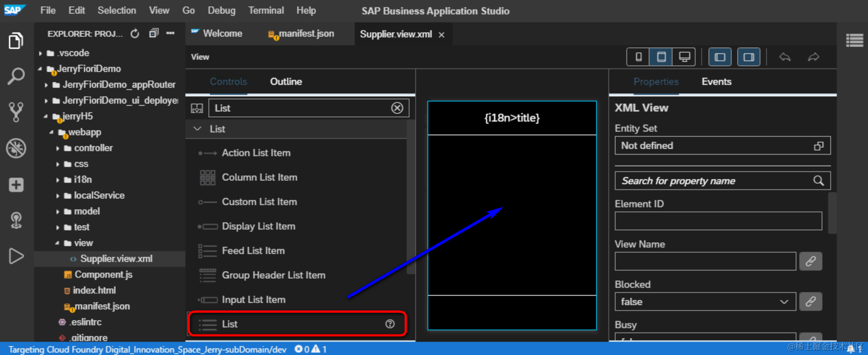Open the Debug menu
Image resolution: width=868 pixels, height=355 pixels.
pyautogui.click(x=221, y=10)
